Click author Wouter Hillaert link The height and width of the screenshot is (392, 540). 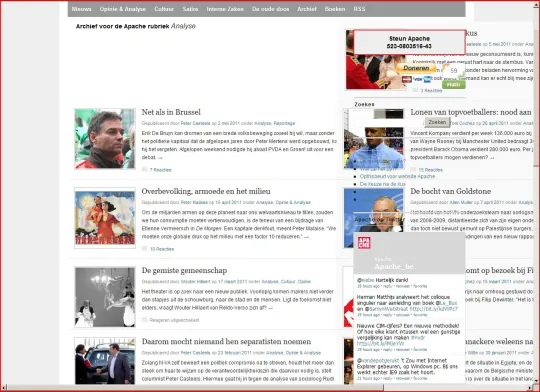click(195, 282)
